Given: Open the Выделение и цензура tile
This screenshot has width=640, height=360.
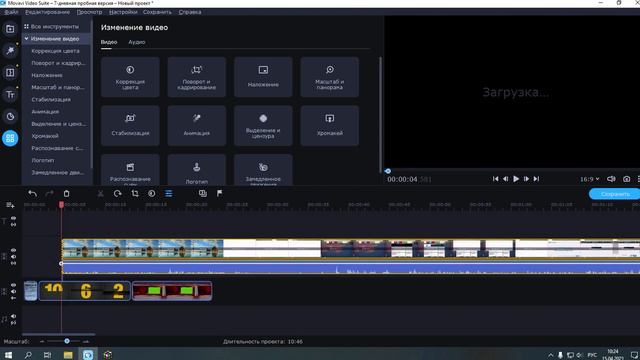Looking at the screenshot, I should tap(263, 126).
